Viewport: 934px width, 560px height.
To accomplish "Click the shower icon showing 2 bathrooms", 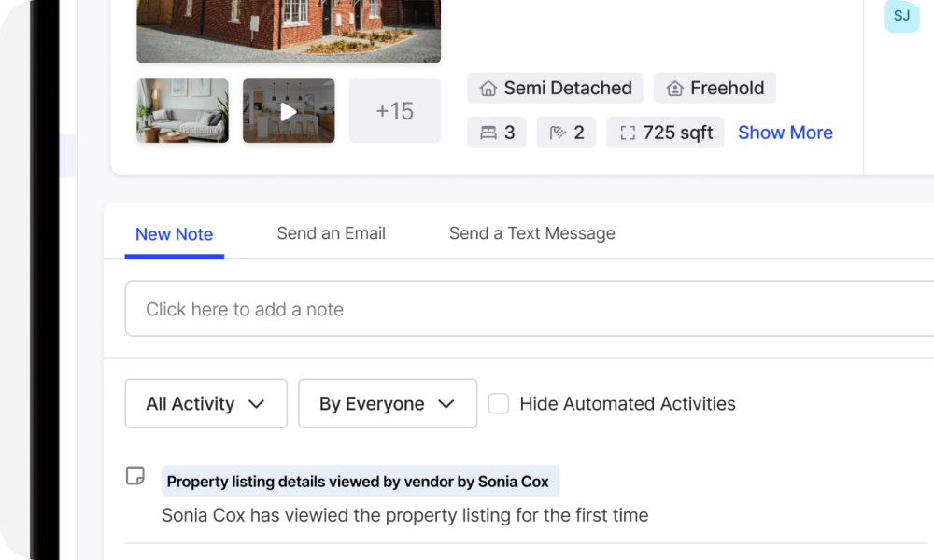I will pyautogui.click(x=558, y=133).
